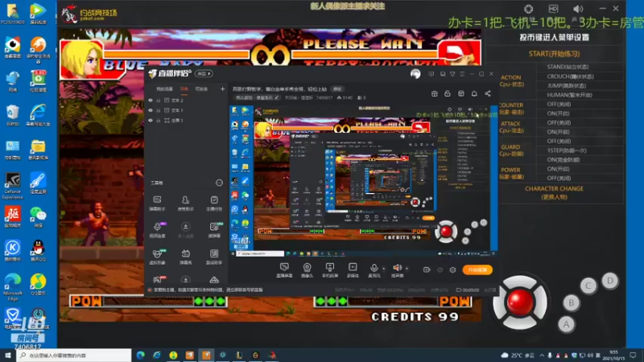
Task: Expand the speaker options arrow
Action: click(407, 269)
